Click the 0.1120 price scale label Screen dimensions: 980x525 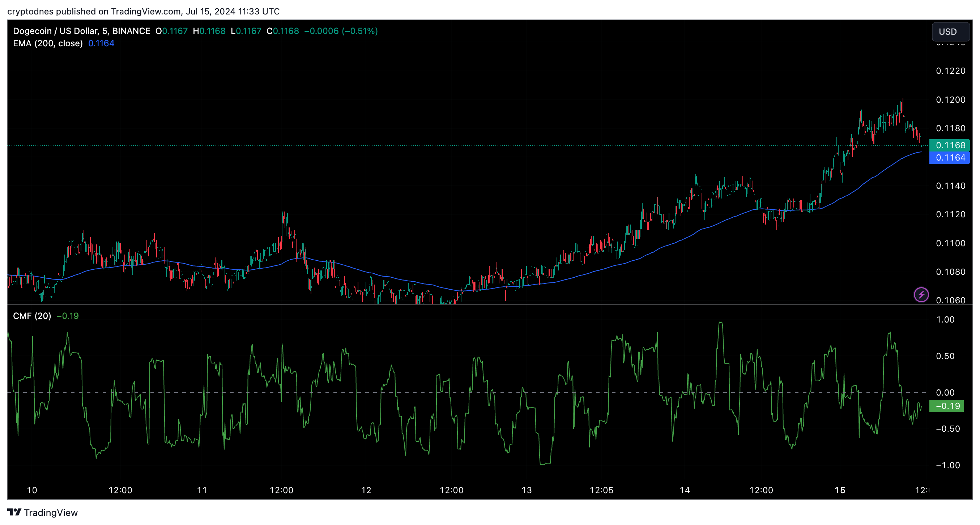click(950, 214)
